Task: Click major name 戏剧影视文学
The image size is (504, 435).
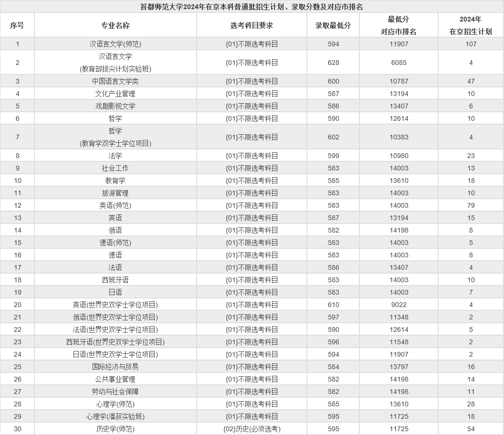Action: (115, 106)
